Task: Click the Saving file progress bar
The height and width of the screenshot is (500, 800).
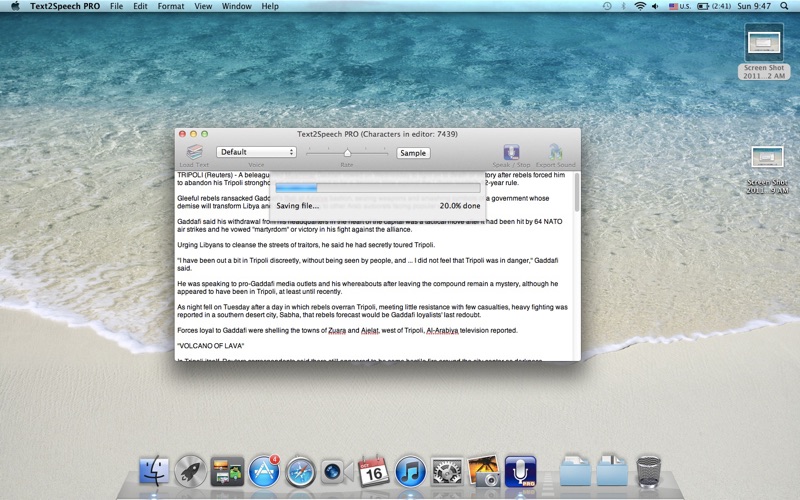Action: [378, 188]
